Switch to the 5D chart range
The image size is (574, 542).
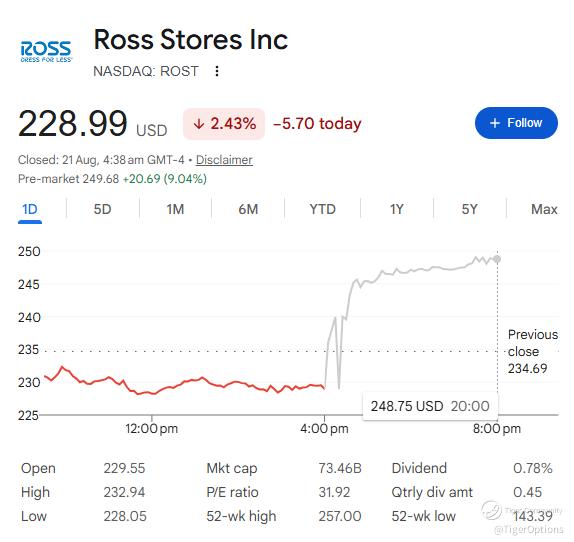[x=102, y=210]
